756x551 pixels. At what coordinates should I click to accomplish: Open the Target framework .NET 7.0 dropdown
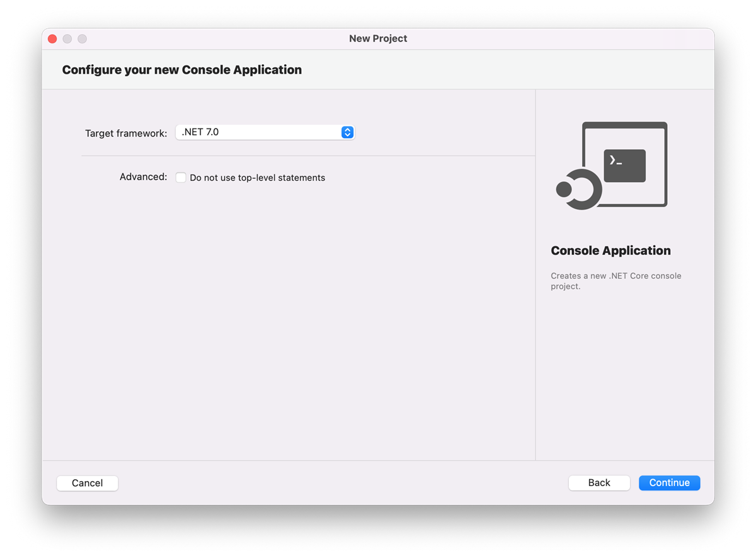point(258,132)
